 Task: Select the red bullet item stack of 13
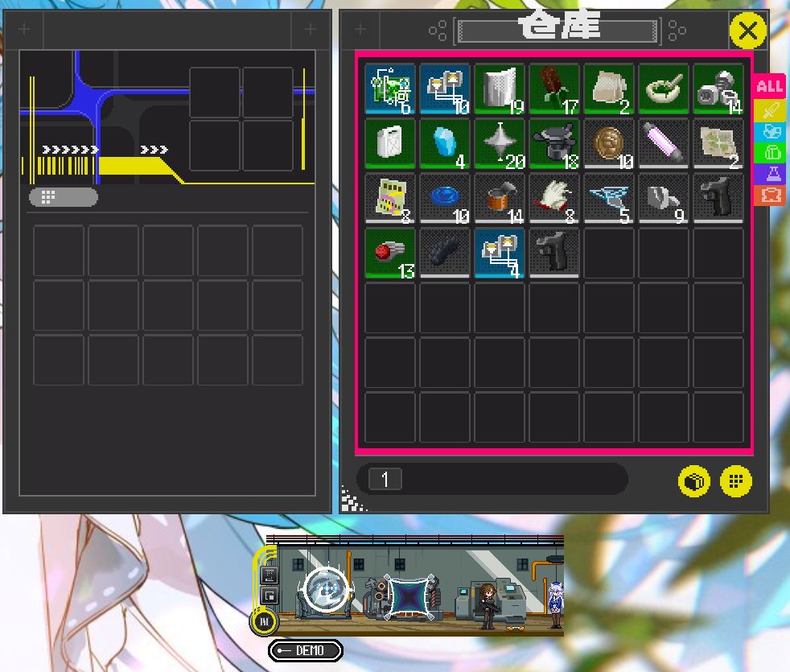[390, 254]
